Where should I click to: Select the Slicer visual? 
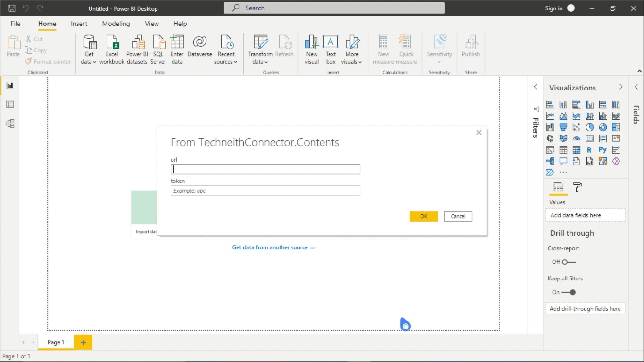550,150
